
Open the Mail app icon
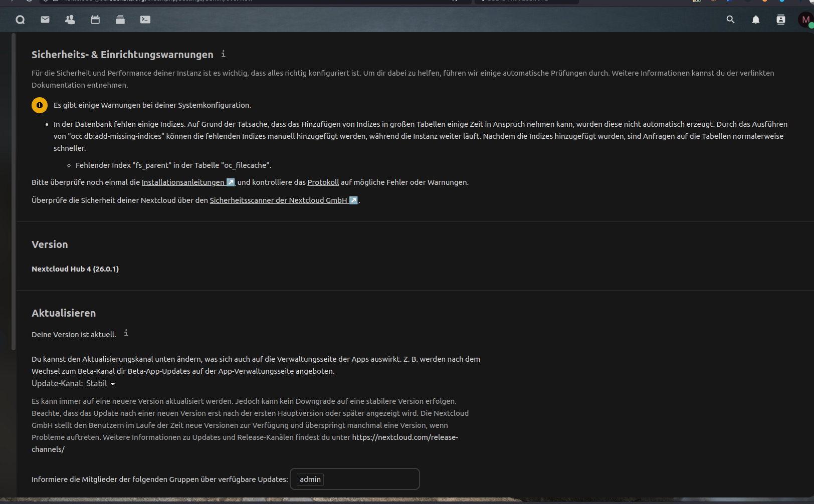45,20
